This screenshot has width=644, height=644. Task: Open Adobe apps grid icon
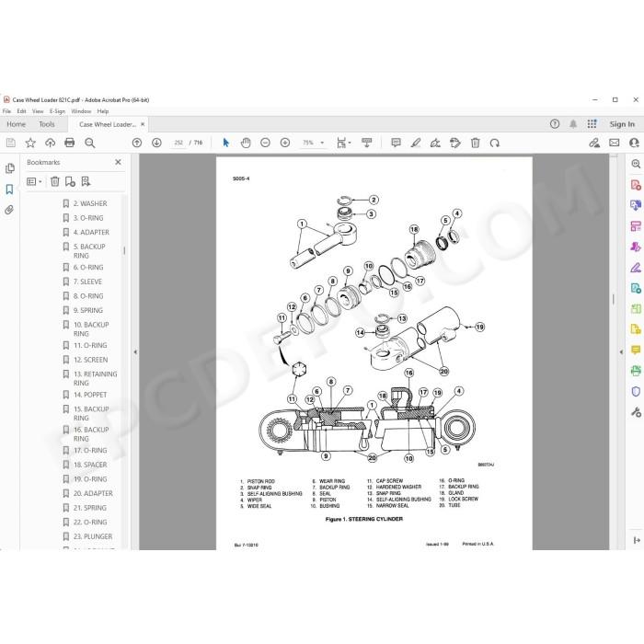pos(592,124)
